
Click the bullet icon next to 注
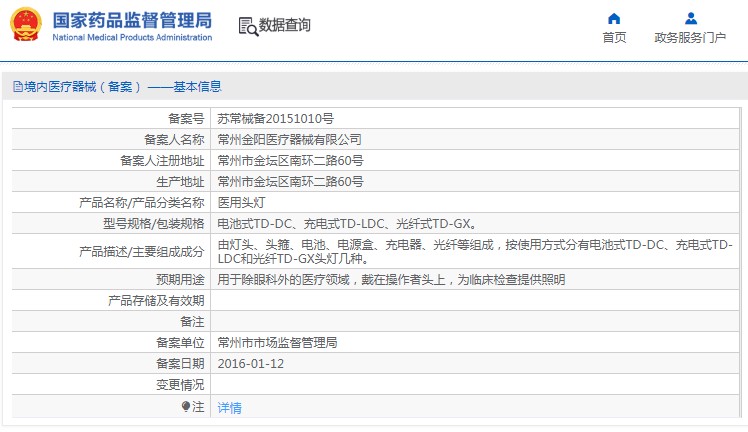pos(186,407)
